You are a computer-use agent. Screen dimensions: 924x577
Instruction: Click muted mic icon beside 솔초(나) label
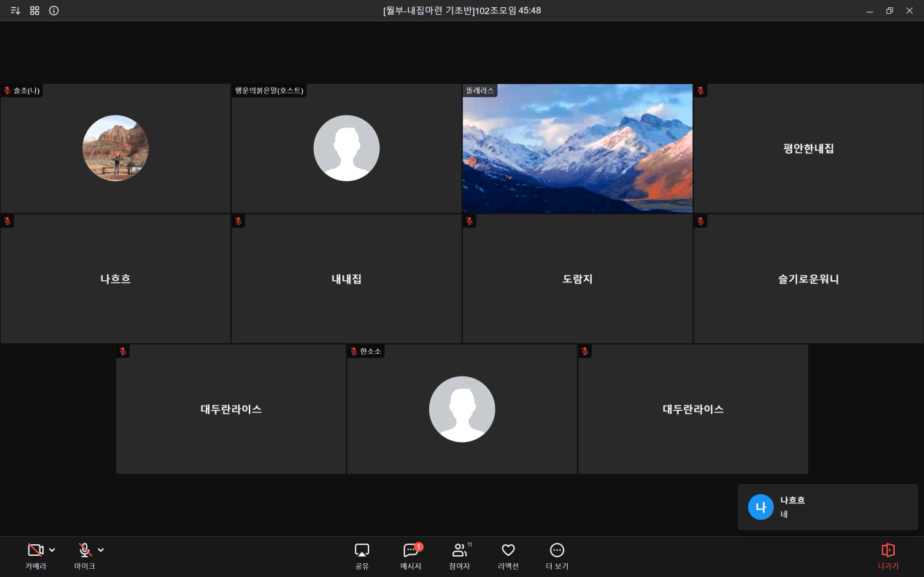tap(7, 90)
